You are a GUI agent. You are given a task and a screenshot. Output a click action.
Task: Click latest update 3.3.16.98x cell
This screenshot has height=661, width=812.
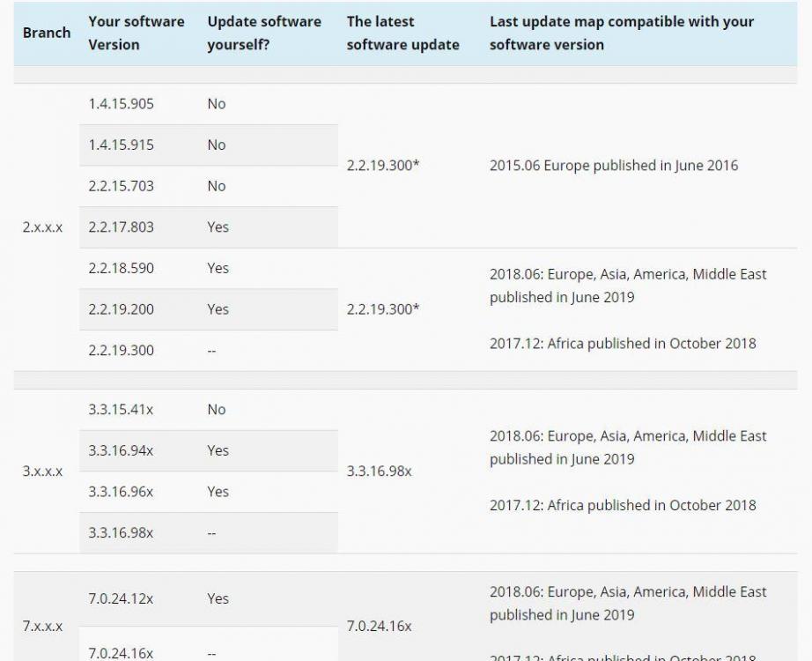379,472
